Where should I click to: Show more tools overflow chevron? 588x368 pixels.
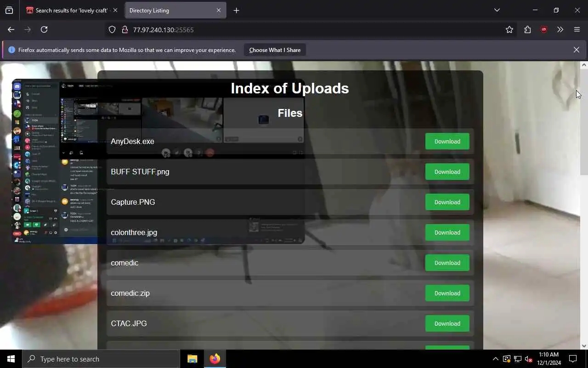point(560,29)
